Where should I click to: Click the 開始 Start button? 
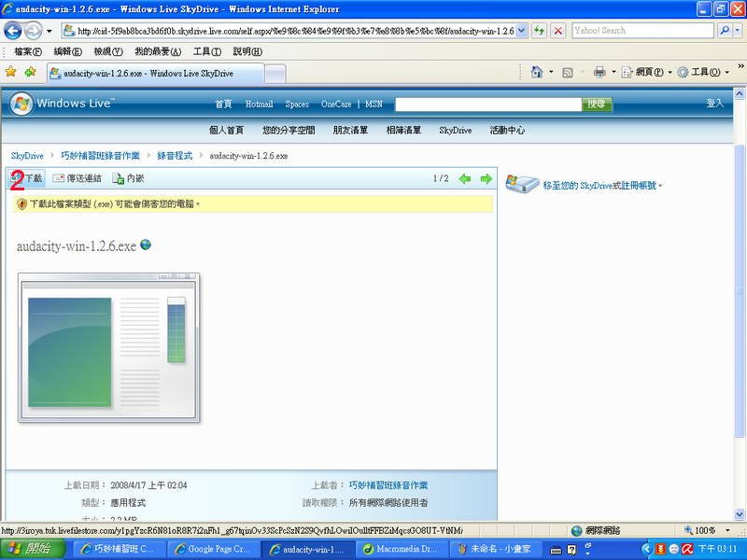32,549
